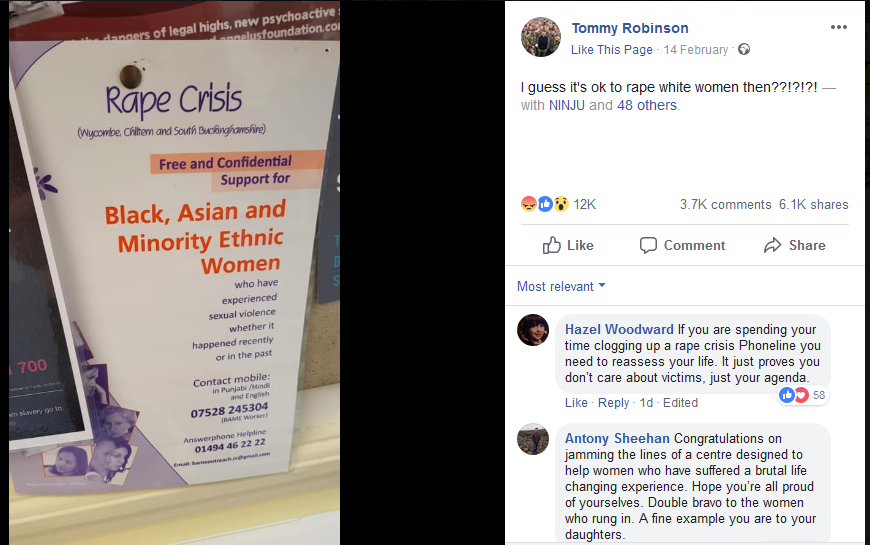The image size is (870, 545).
Task: Click Like This Page link
Action: [611, 49]
